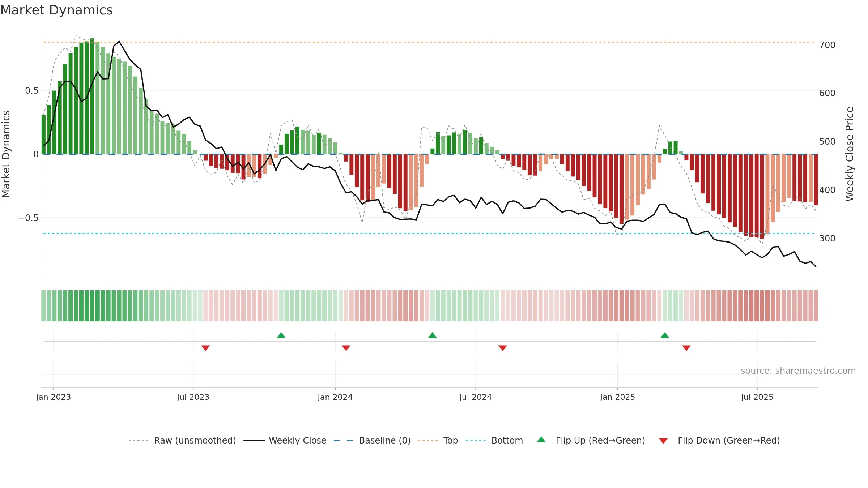Screen dimensions: 868x488
Task: Click the Jul 2025 axis label
Action: [x=757, y=397]
